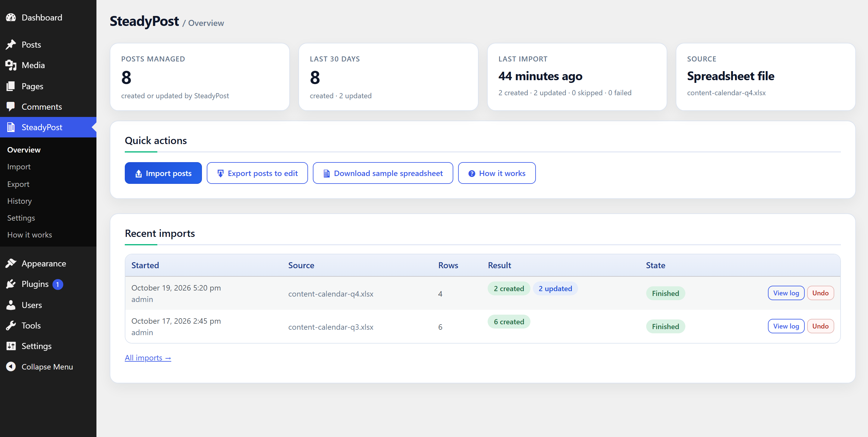Open the Import submenu item

(x=19, y=167)
